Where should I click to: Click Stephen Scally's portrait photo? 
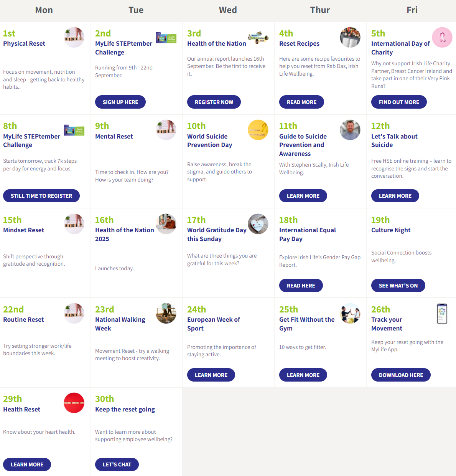coord(350,130)
